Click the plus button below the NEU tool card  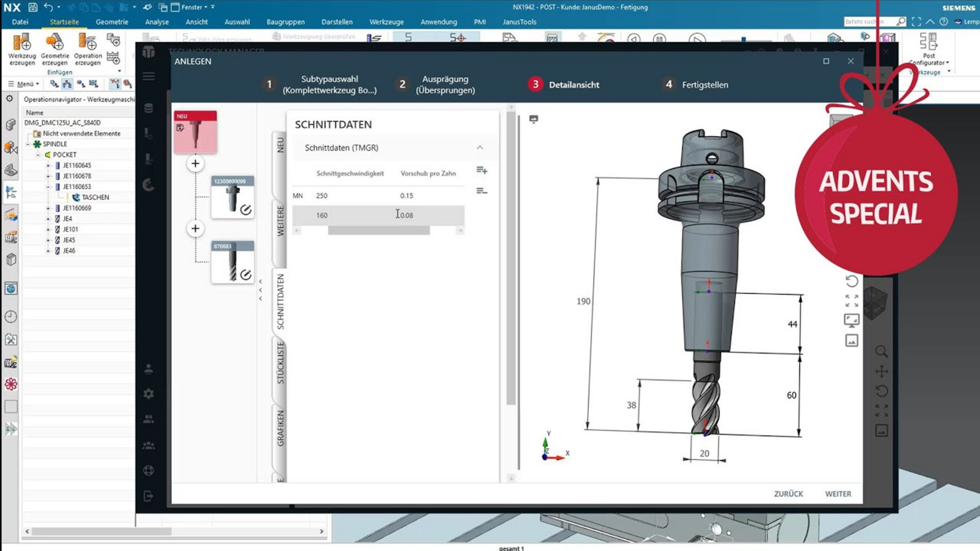pyautogui.click(x=195, y=164)
